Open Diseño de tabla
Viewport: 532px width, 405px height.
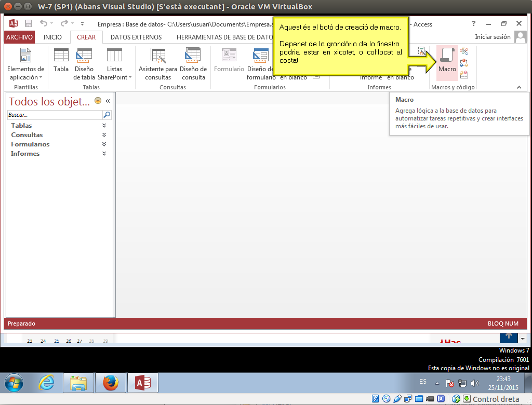pos(84,64)
